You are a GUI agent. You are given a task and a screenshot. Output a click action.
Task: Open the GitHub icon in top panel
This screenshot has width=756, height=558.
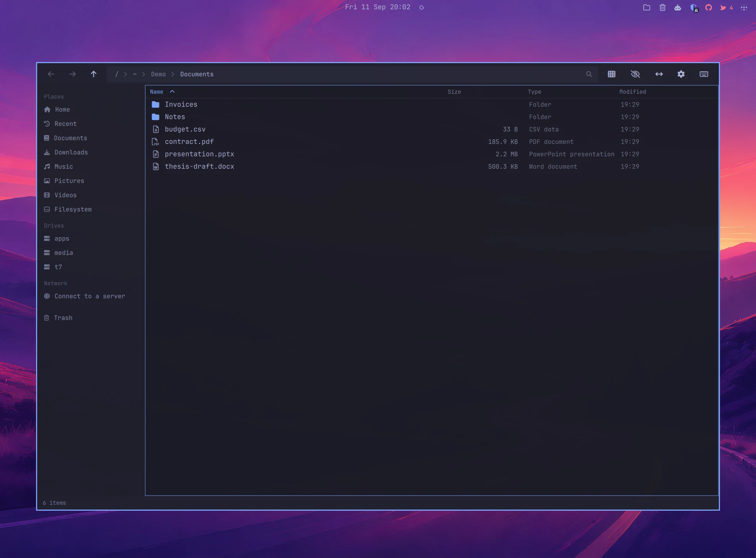708,7
